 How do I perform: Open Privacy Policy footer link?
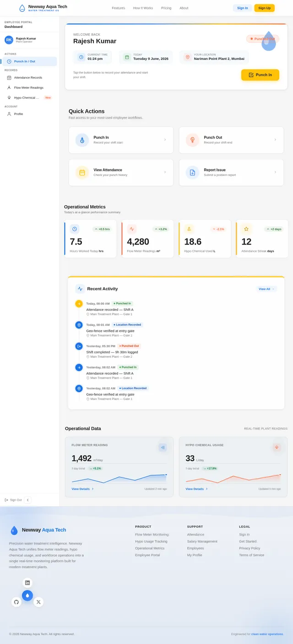250,548
